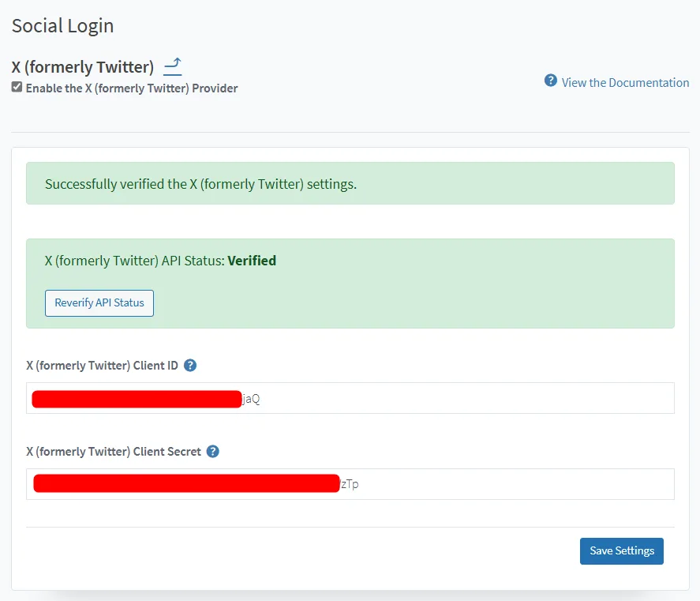Screen dimensions: 700x601
Task: Click the question mark documentation icon
Action: pos(550,81)
